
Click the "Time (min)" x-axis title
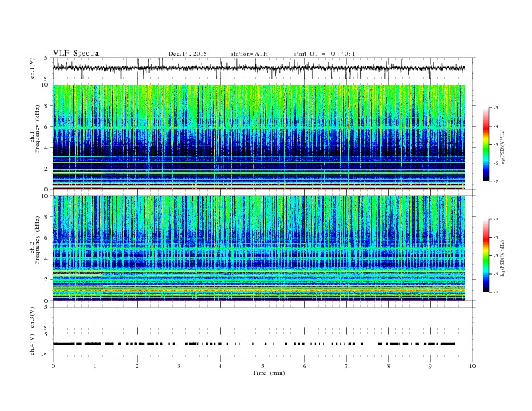tap(269, 373)
